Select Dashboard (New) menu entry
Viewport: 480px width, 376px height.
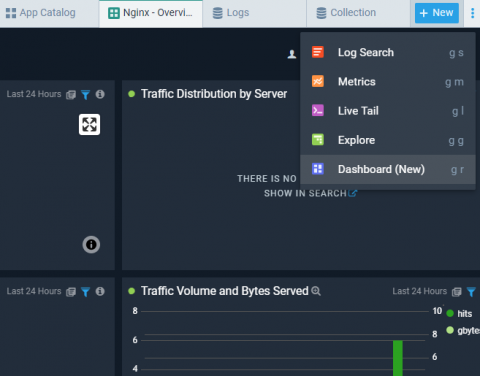coord(388,169)
